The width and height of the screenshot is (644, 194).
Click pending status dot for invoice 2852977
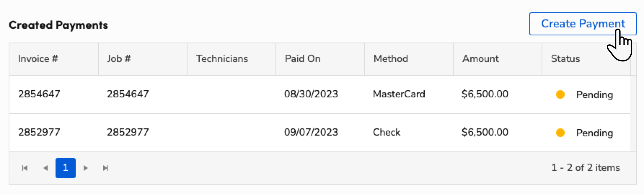coord(560,133)
